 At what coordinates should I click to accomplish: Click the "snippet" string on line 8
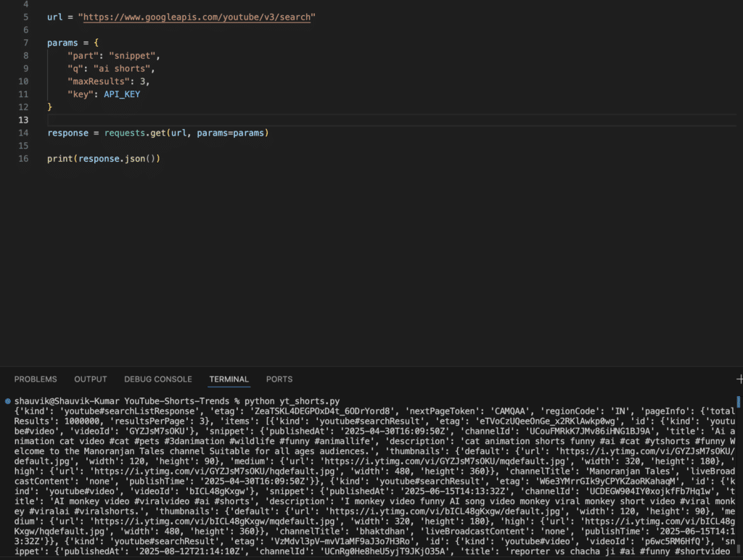coord(132,56)
